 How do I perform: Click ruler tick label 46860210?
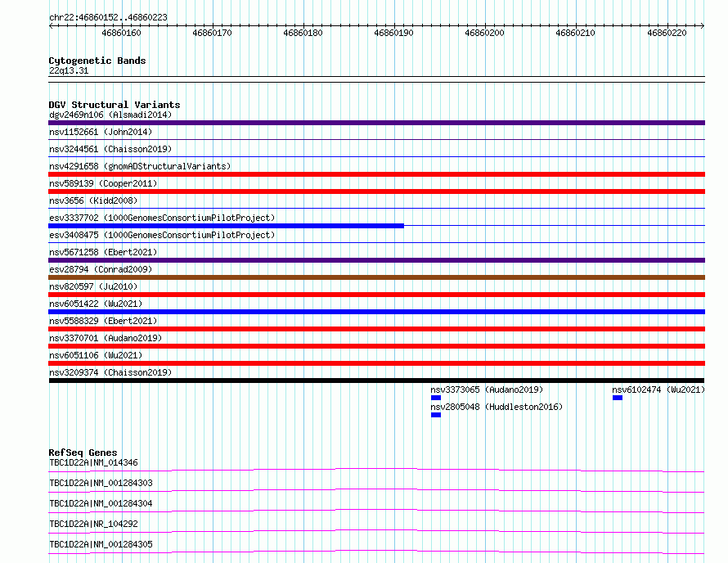pos(575,33)
